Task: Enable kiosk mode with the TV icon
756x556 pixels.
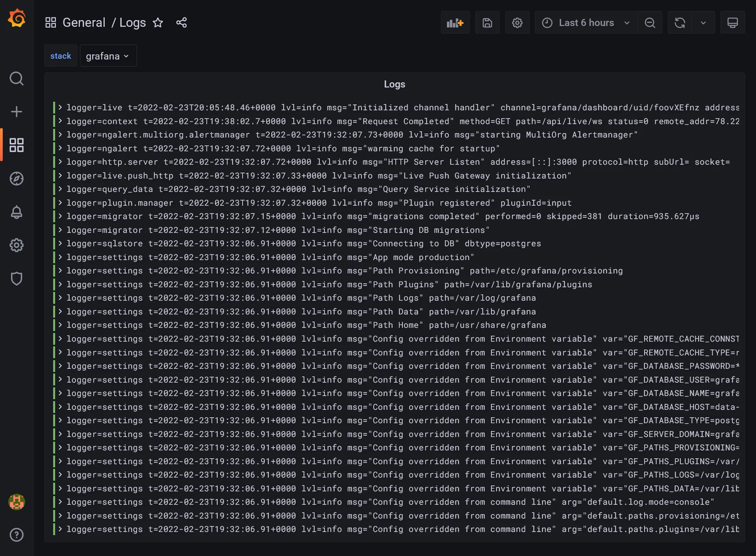Action: pyautogui.click(x=732, y=22)
